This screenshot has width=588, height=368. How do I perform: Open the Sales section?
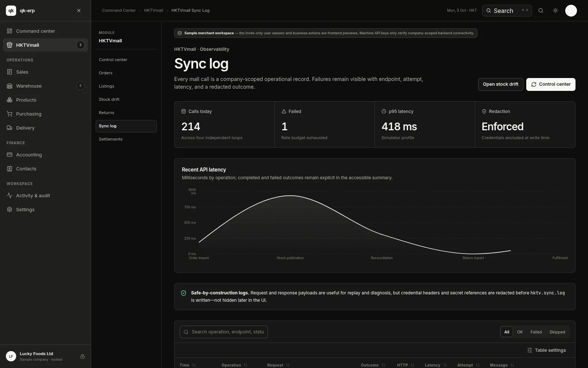(46, 72)
